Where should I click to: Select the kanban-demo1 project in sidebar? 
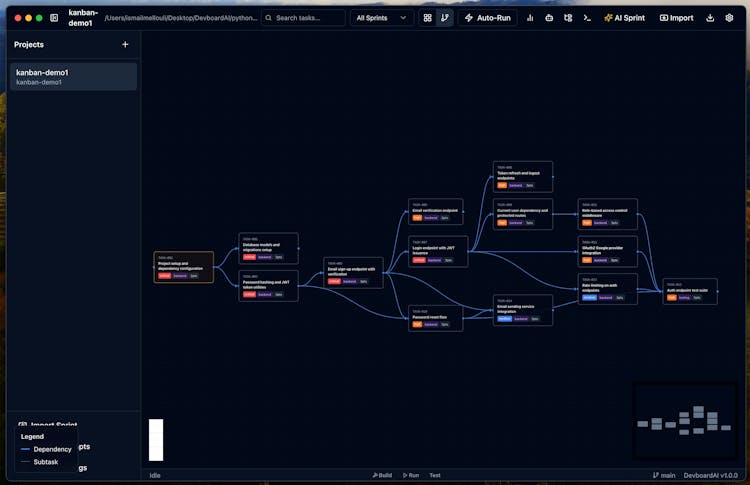[x=73, y=77]
